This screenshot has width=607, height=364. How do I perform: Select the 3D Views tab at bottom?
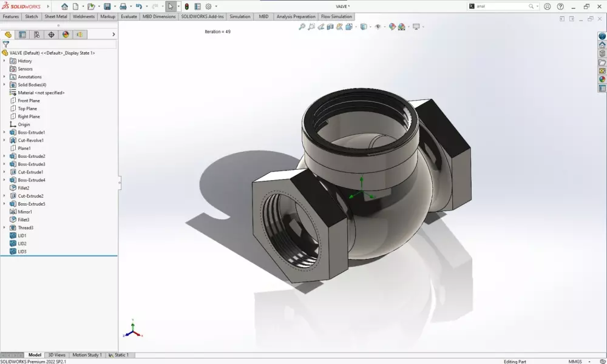[56, 355]
